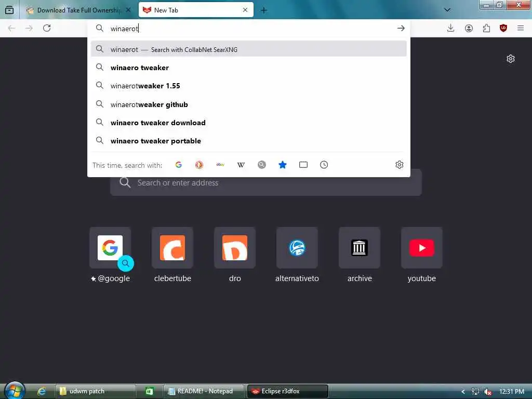Search this time with Google
Viewport: 532px width, 399px height.
[179, 165]
